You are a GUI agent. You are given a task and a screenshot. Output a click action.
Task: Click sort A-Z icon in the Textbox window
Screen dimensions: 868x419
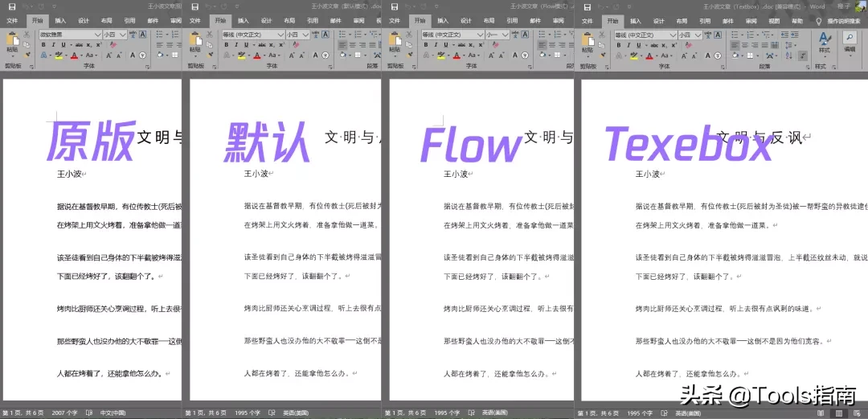click(789, 56)
